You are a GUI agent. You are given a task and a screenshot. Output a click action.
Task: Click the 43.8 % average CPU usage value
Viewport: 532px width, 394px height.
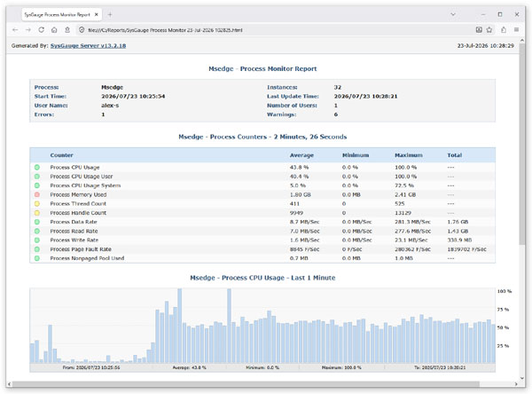pos(300,168)
